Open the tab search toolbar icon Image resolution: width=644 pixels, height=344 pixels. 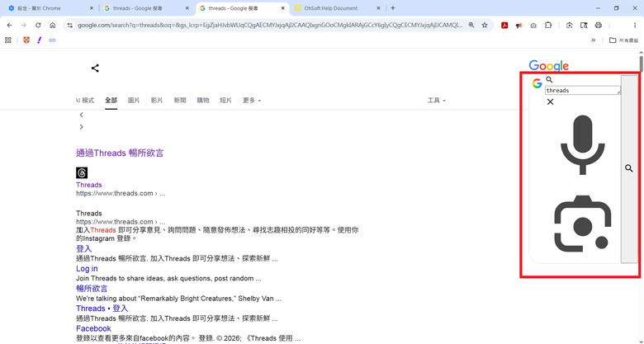tap(584, 25)
